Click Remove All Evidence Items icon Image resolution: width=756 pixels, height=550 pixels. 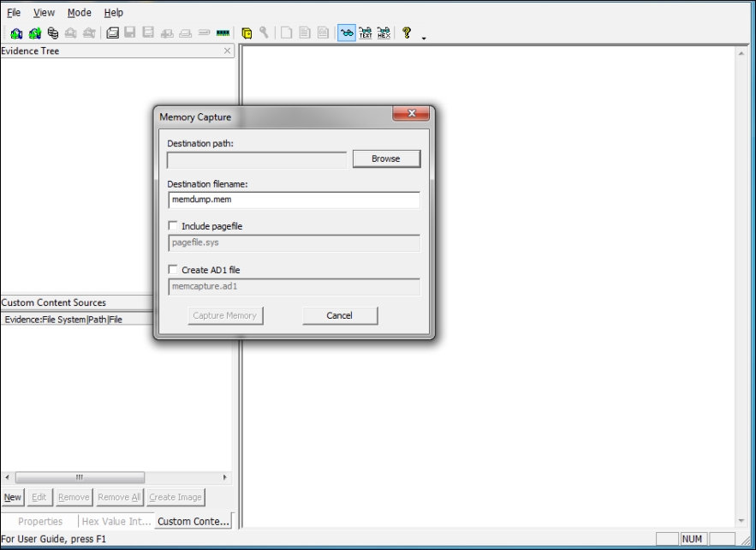(x=89, y=33)
